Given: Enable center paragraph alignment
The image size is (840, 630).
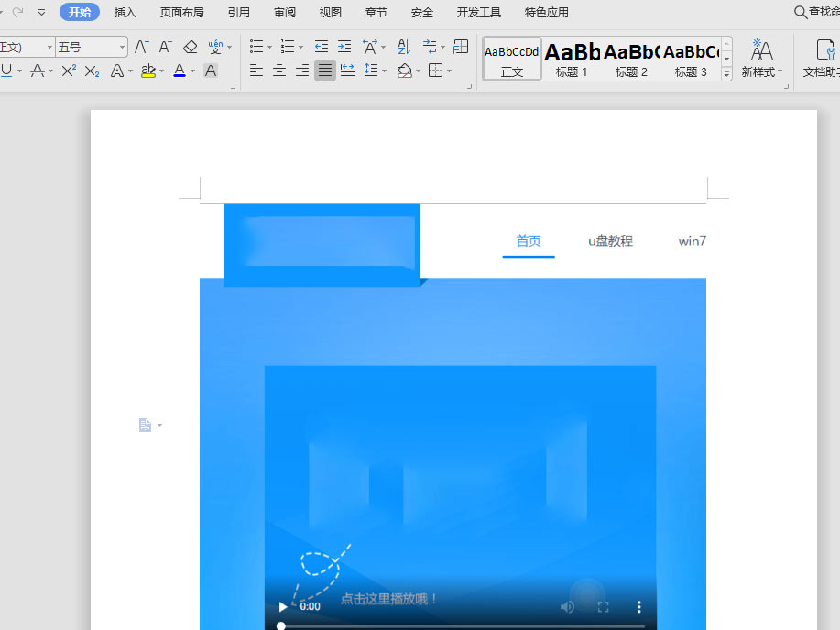Looking at the screenshot, I should (279, 70).
